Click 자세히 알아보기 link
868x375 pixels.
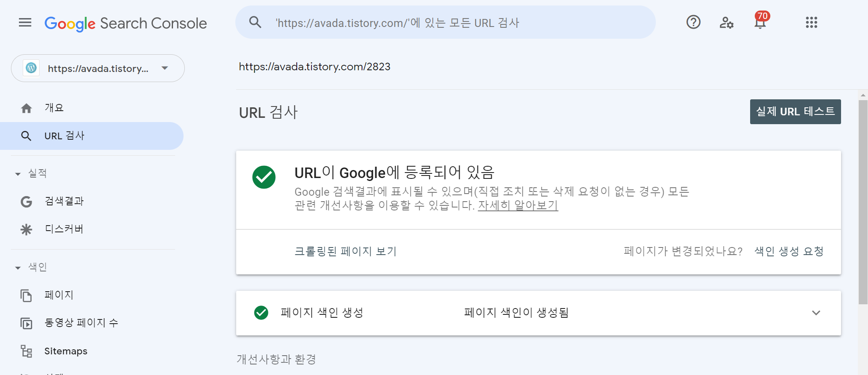pos(518,205)
